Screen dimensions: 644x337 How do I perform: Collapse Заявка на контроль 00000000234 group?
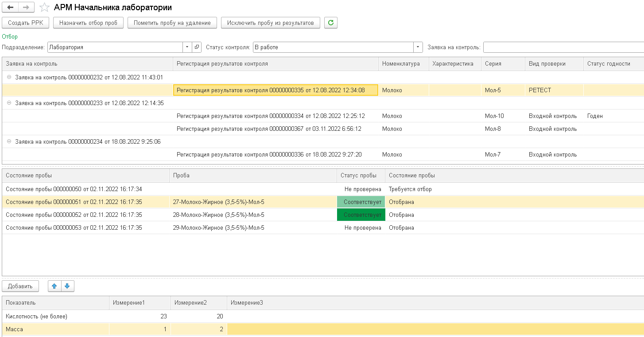pyautogui.click(x=9, y=142)
